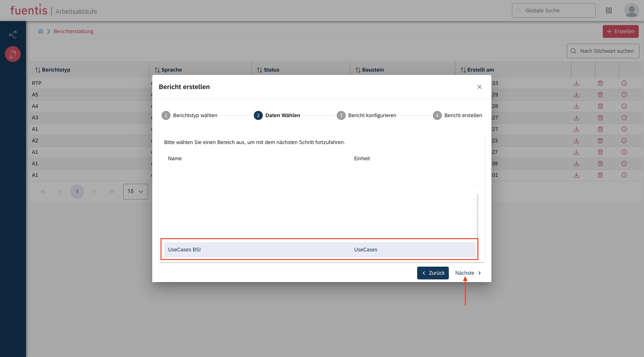Open the page size dropdown showing 15
This screenshot has width=644, height=357.
click(135, 192)
